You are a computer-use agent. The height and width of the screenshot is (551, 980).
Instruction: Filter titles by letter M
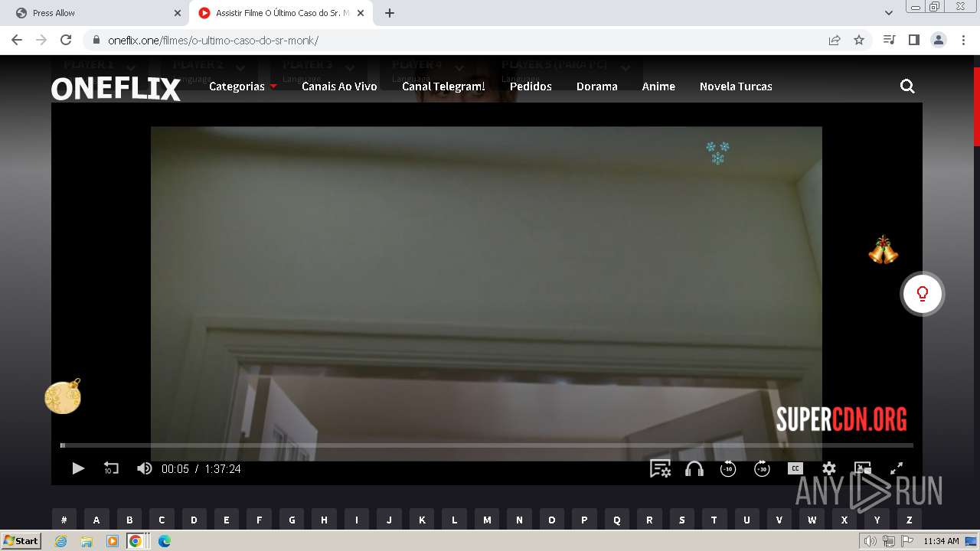click(x=487, y=520)
